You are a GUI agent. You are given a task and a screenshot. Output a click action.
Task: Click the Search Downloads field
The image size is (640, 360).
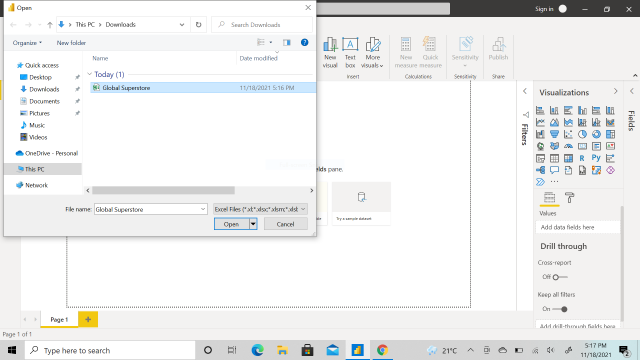point(262,25)
